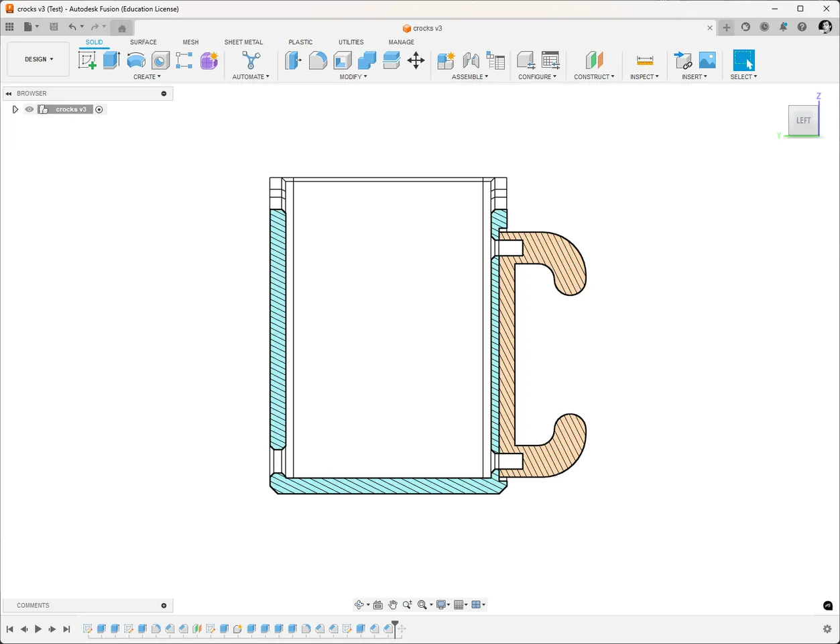840x644 pixels.
Task: Open the Select dropdown menu
Action: coord(743,76)
